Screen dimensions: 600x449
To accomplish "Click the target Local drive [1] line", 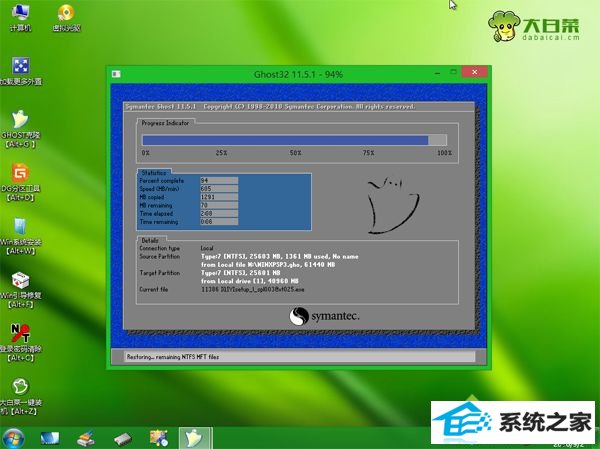I will point(250,281).
